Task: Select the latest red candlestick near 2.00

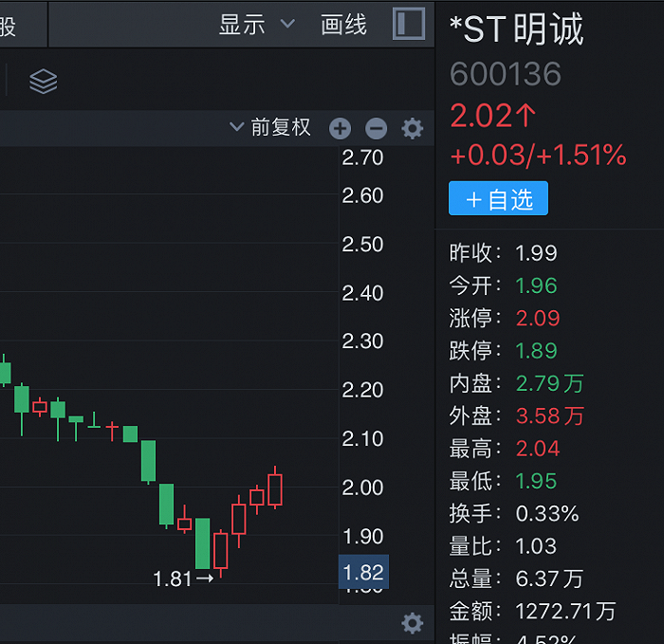Action: click(x=275, y=488)
